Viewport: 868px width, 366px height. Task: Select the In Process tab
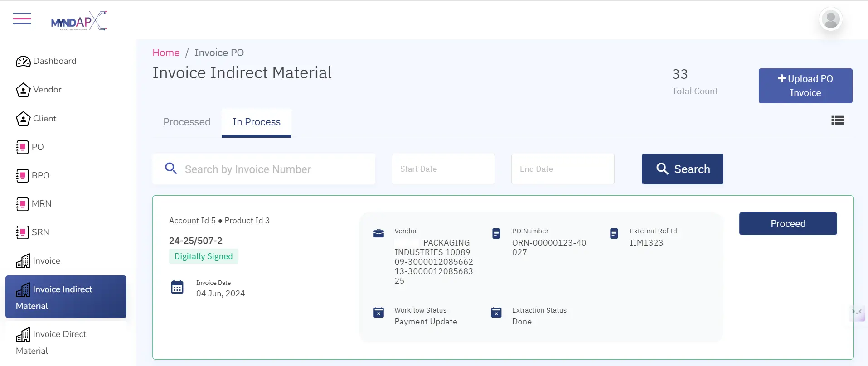click(256, 122)
